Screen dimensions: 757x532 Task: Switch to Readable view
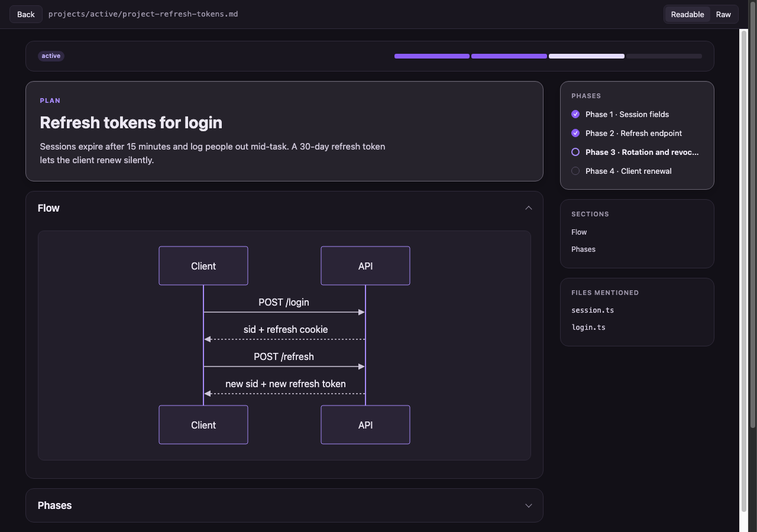[x=687, y=14]
